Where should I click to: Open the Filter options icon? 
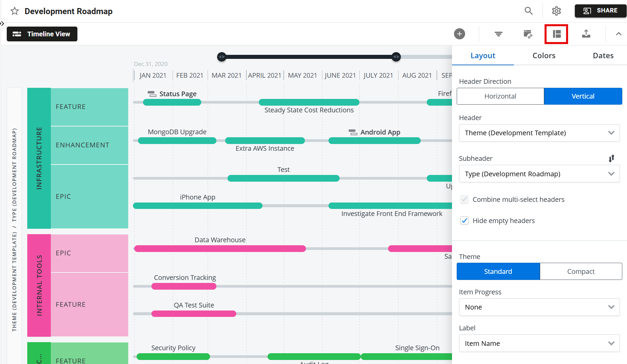498,34
